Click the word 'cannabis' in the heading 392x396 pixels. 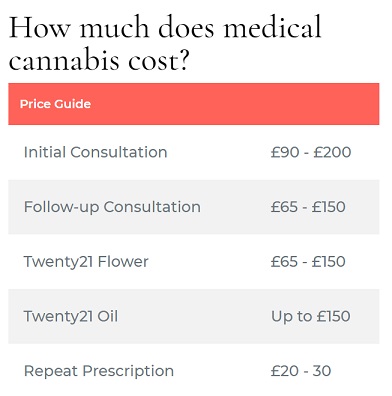(64, 61)
